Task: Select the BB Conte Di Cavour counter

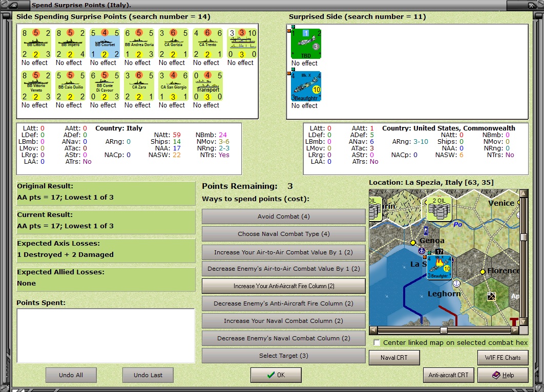Action: point(105,85)
